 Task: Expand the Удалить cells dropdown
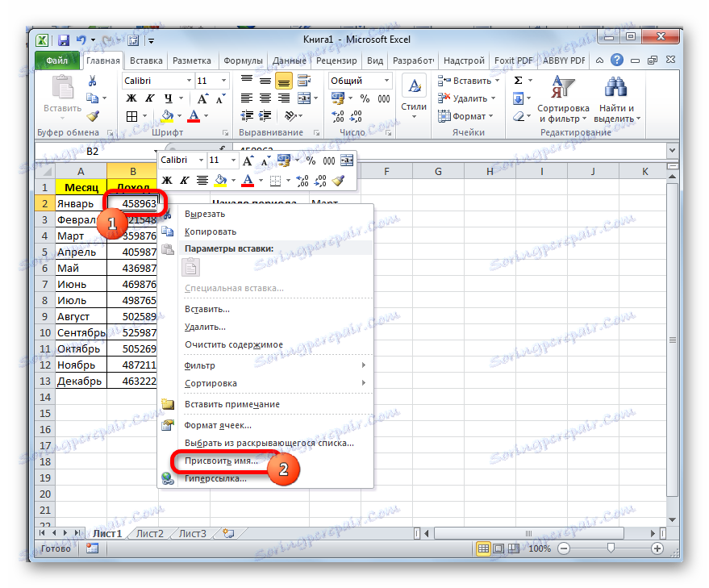(x=494, y=98)
